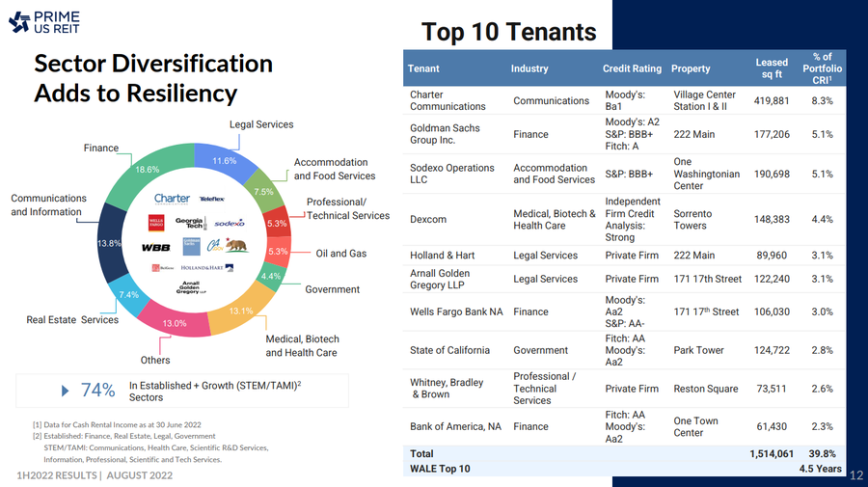868x487 pixels.
Task: Click the Professional/Technical Services chart label
Action: [348, 208]
